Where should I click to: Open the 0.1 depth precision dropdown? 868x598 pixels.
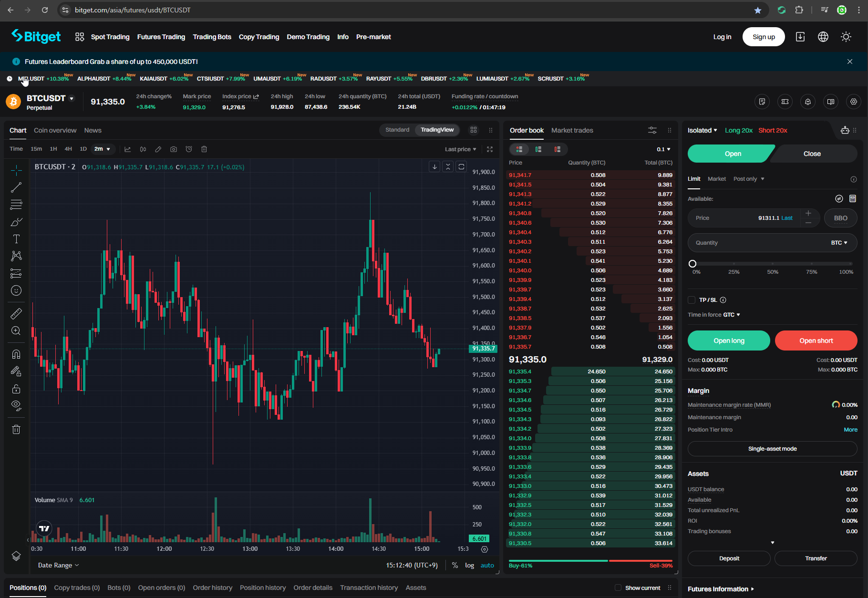(x=663, y=149)
